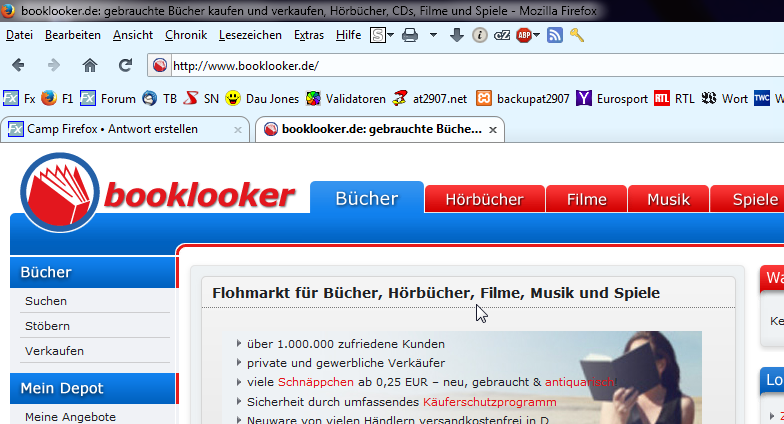The height and width of the screenshot is (424, 784).
Task: Click the booklooker logo
Action: 158,194
